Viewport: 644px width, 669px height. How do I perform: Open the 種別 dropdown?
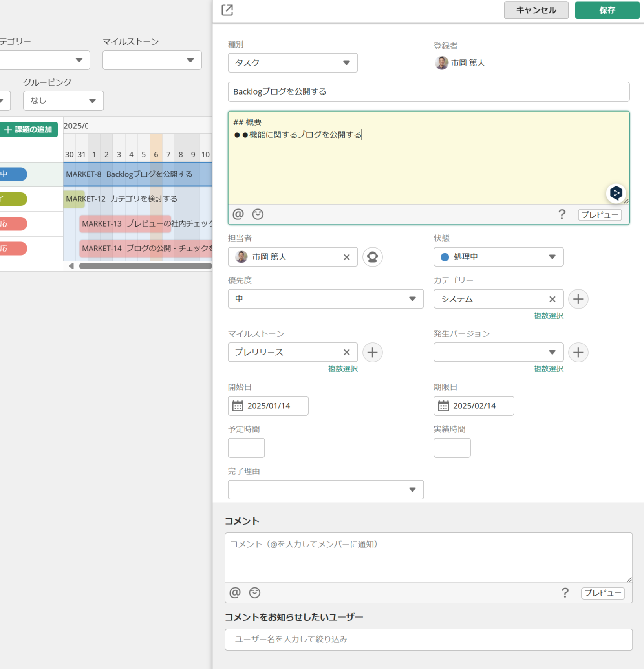tap(293, 63)
